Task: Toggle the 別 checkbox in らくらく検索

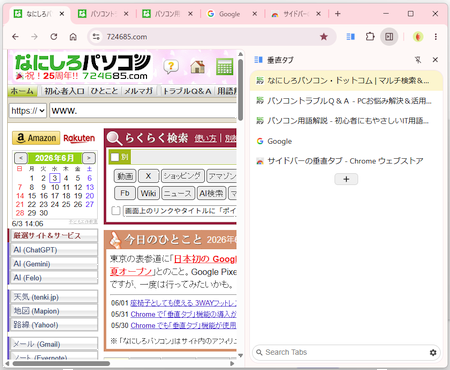Action: pyautogui.click(x=115, y=157)
